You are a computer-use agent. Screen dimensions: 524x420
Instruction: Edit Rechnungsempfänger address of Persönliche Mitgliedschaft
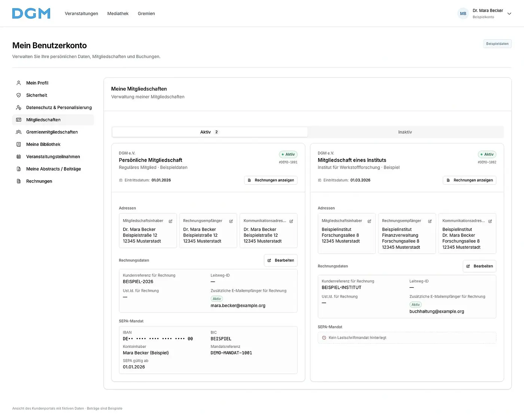pyautogui.click(x=231, y=221)
